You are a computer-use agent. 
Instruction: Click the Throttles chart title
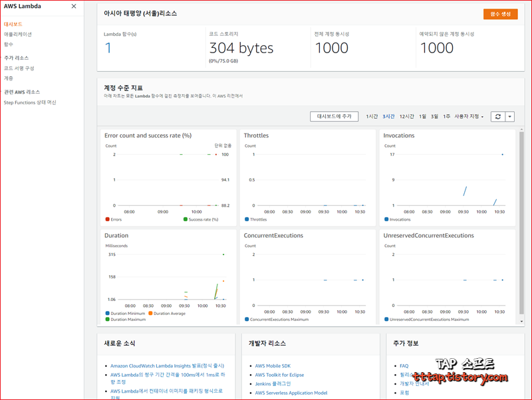(x=256, y=136)
